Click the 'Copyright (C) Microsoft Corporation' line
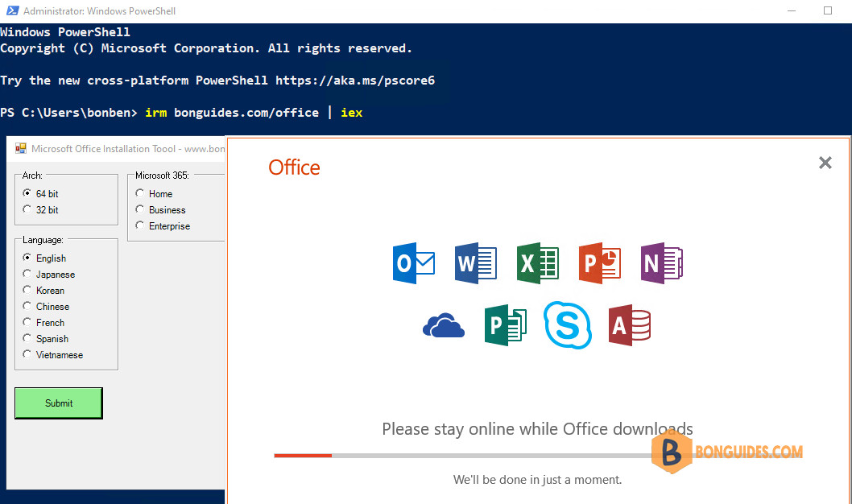 pyautogui.click(x=206, y=48)
